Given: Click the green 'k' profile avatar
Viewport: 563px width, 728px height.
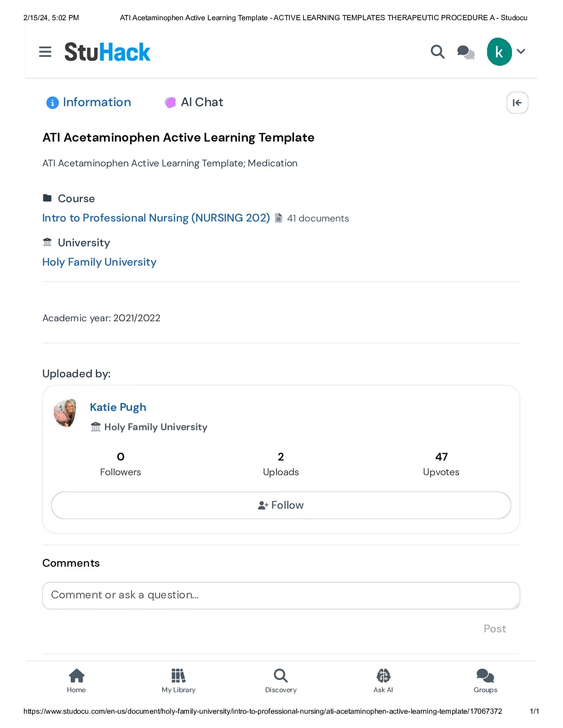Looking at the screenshot, I should (499, 52).
